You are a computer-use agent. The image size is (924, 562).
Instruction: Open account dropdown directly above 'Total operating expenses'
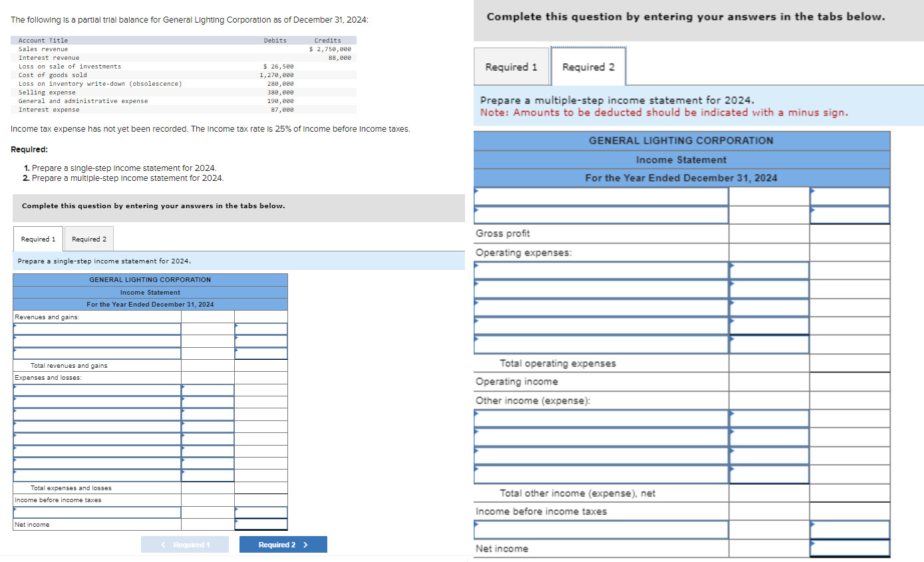click(601, 345)
